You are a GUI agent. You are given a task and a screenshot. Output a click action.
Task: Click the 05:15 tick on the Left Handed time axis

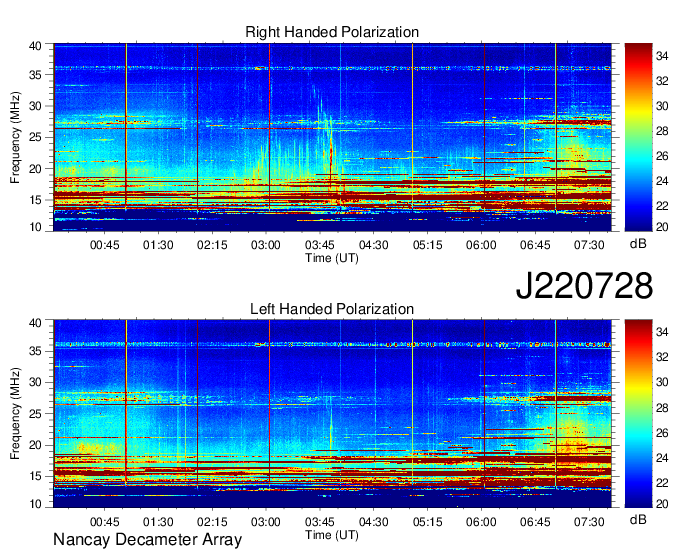pos(428,522)
